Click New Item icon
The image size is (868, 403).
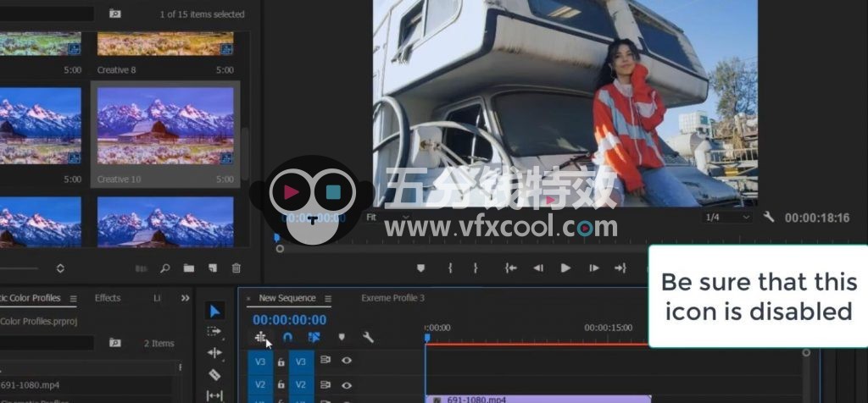pyautogui.click(x=213, y=268)
